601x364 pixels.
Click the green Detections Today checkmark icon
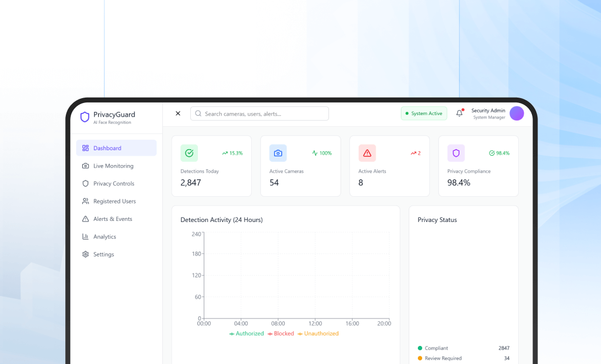189,153
